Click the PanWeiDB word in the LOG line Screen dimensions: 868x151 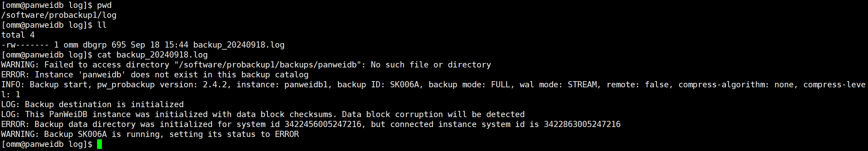tap(68, 114)
